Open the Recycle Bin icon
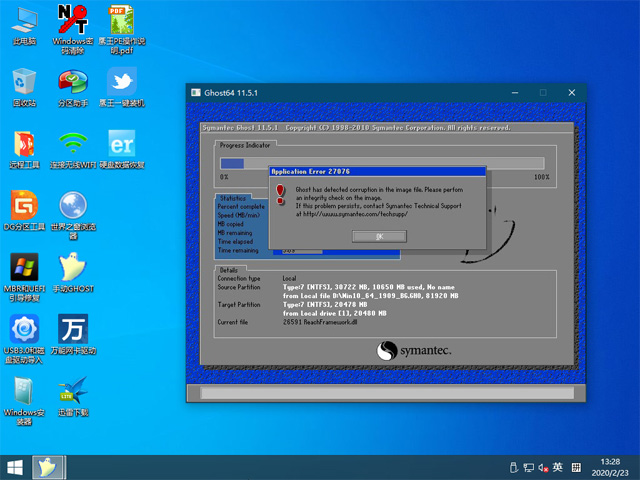This screenshot has height=480, width=640. tap(24, 88)
